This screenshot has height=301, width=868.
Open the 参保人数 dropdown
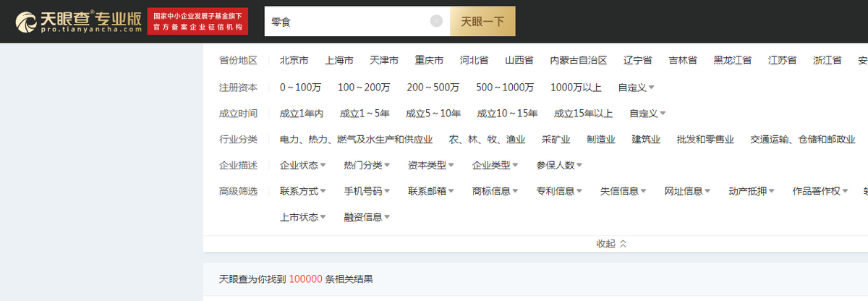pos(559,166)
